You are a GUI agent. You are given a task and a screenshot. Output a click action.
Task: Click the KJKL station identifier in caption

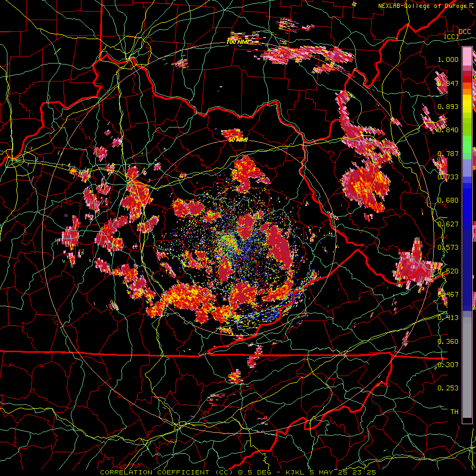click(295, 472)
